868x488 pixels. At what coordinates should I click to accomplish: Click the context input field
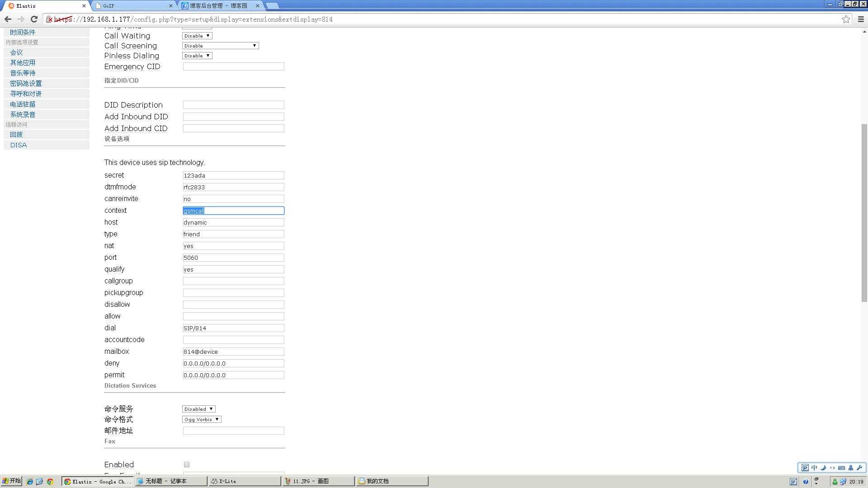pyautogui.click(x=233, y=210)
